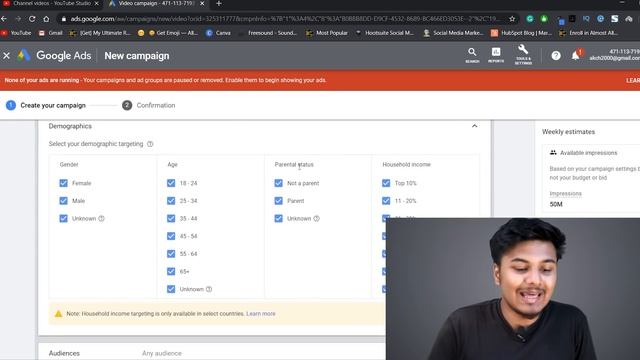Open the Most Popular bookmark
This screenshot has height=360, width=640.
327,33
